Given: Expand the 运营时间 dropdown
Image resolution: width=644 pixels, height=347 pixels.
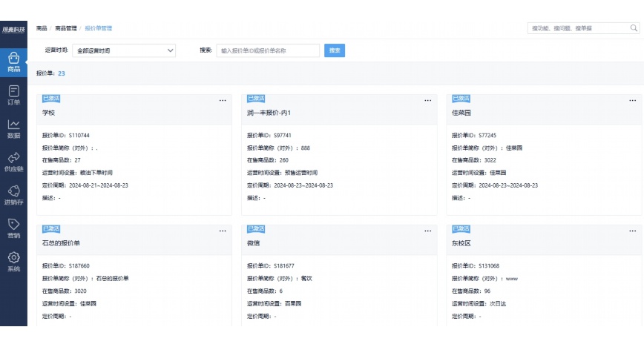Looking at the screenshot, I should pyautogui.click(x=124, y=50).
